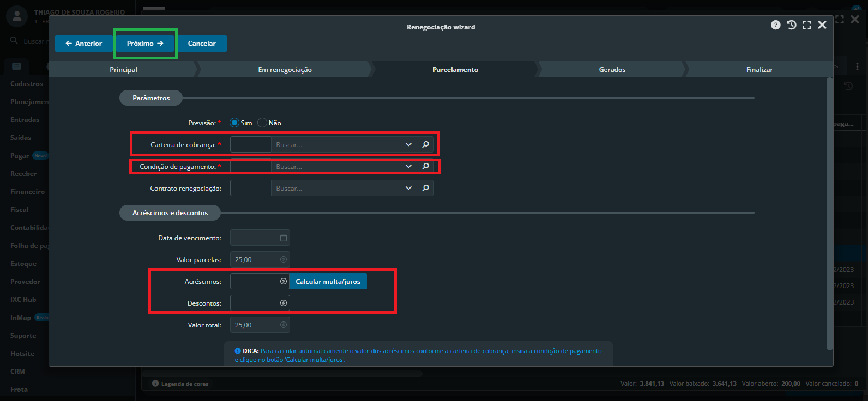Click search magnifier for Carteira de cobrança

(425, 144)
